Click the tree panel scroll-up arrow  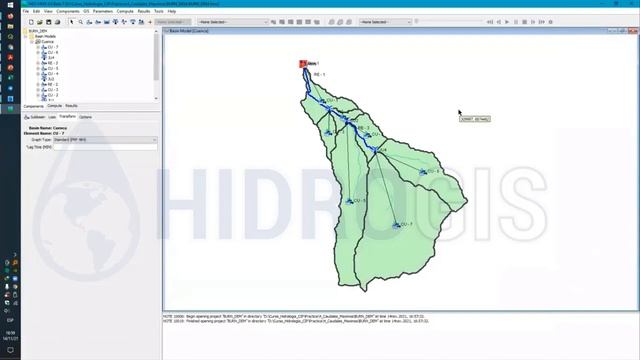[156, 31]
